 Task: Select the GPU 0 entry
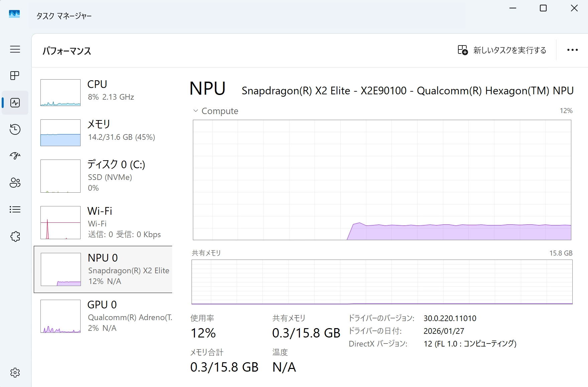click(x=103, y=316)
